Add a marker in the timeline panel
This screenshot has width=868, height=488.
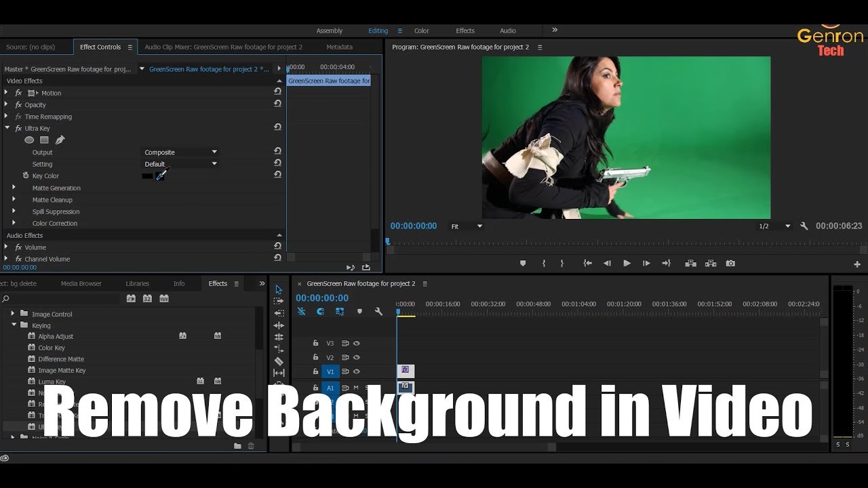click(359, 312)
